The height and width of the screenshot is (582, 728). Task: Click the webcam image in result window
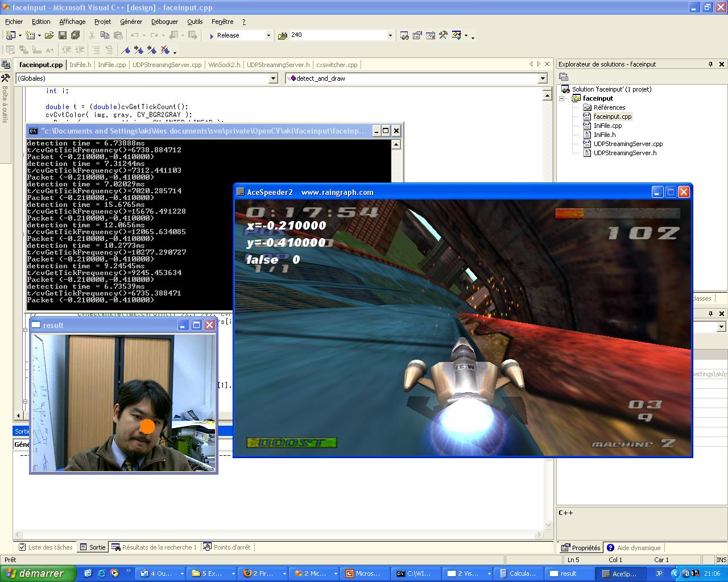coord(123,402)
